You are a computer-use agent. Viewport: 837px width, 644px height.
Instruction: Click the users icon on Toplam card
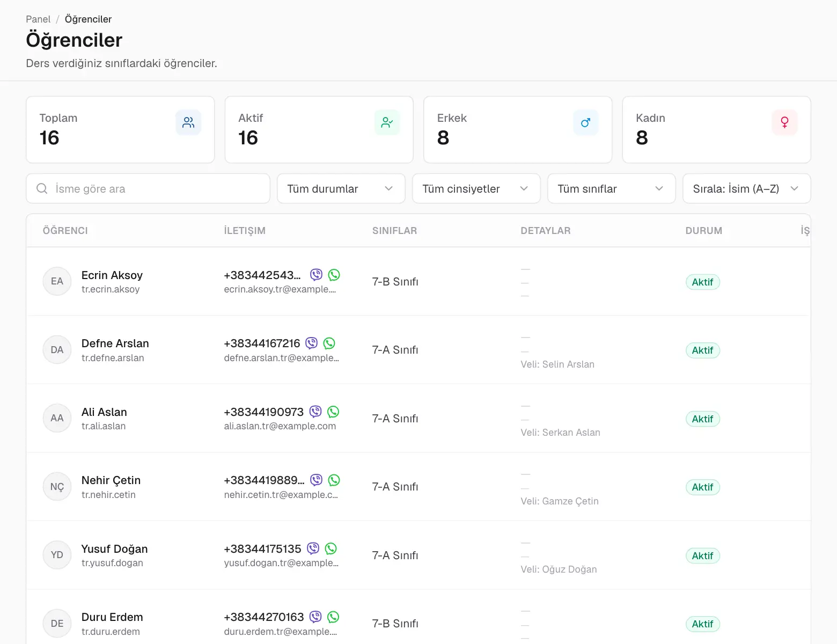188,122
